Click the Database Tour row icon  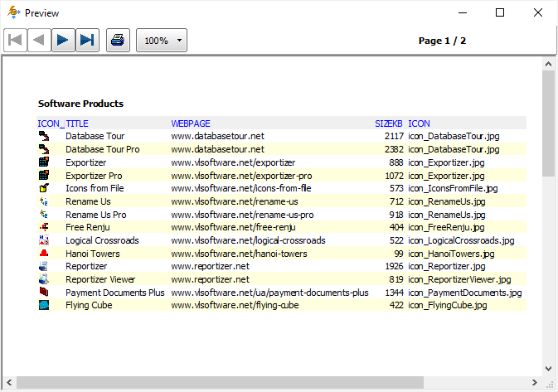tap(44, 136)
